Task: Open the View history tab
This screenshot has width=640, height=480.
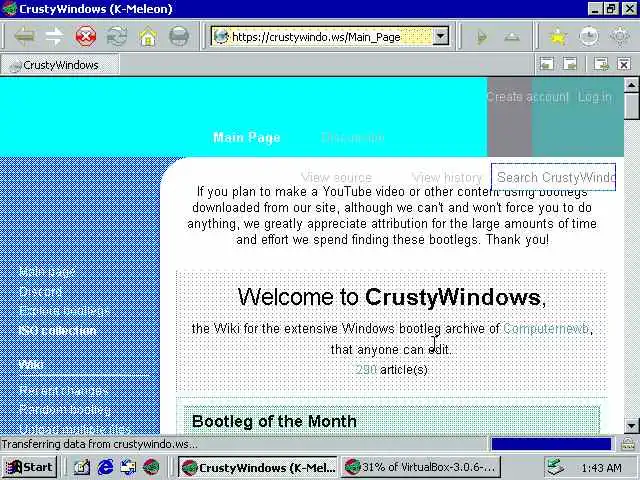Action: (447, 177)
